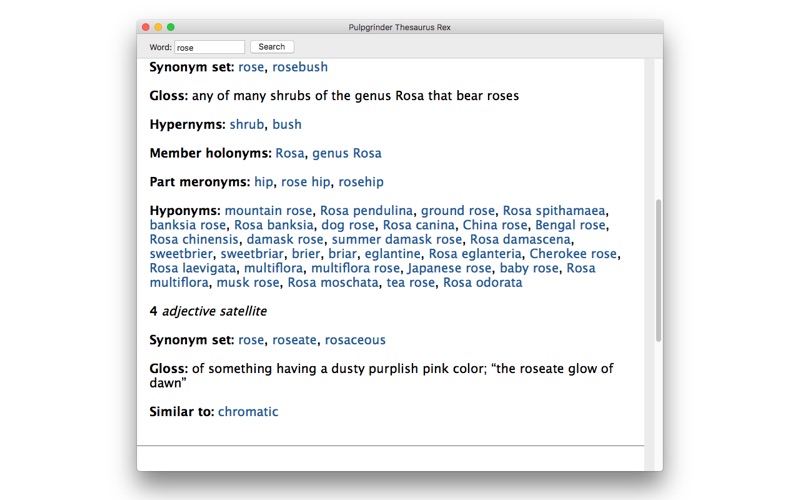The height and width of the screenshot is (500, 800).
Task: Open the 'Rosa' link in Member holonyms
Action: pyautogui.click(x=290, y=153)
